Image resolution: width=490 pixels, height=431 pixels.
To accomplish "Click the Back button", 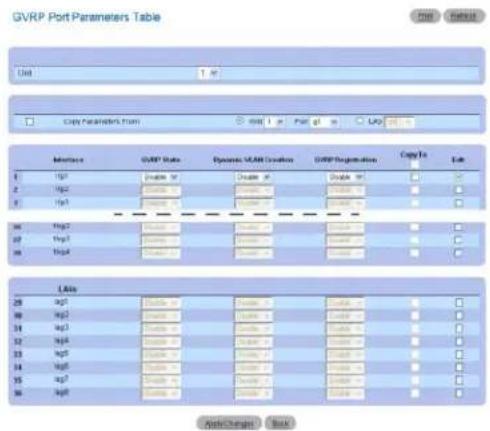I will 280,423.
